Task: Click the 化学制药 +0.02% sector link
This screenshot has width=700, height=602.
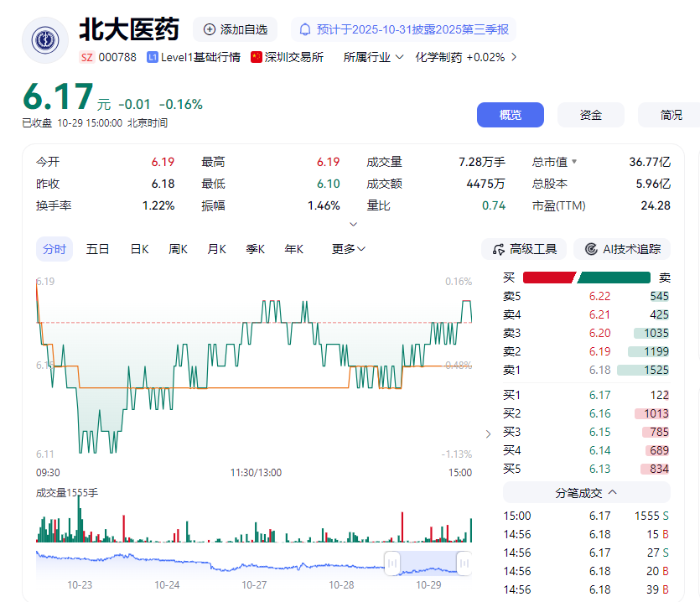Action: [459, 58]
